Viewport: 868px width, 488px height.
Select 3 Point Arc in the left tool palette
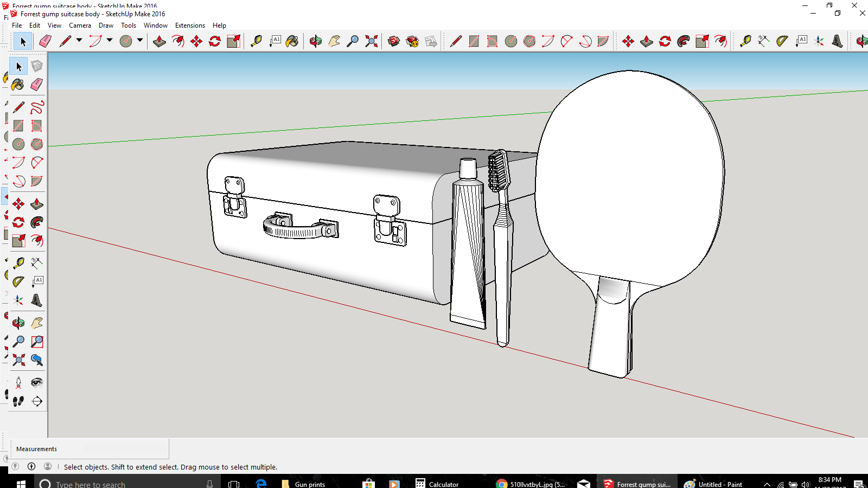[x=18, y=181]
